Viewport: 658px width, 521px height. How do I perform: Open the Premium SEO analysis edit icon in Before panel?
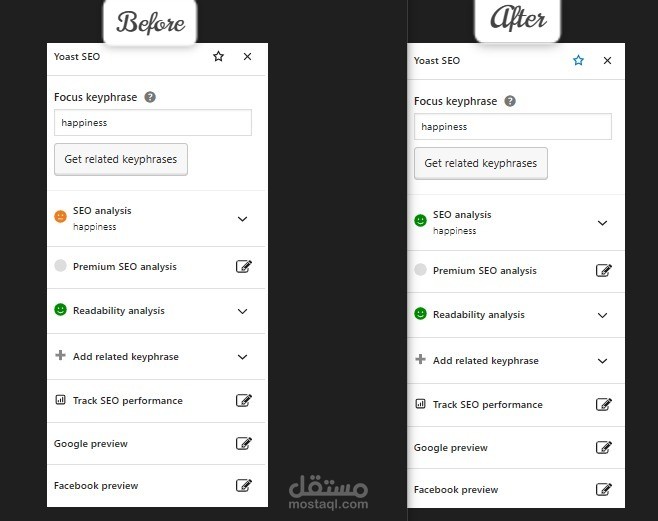point(243,266)
